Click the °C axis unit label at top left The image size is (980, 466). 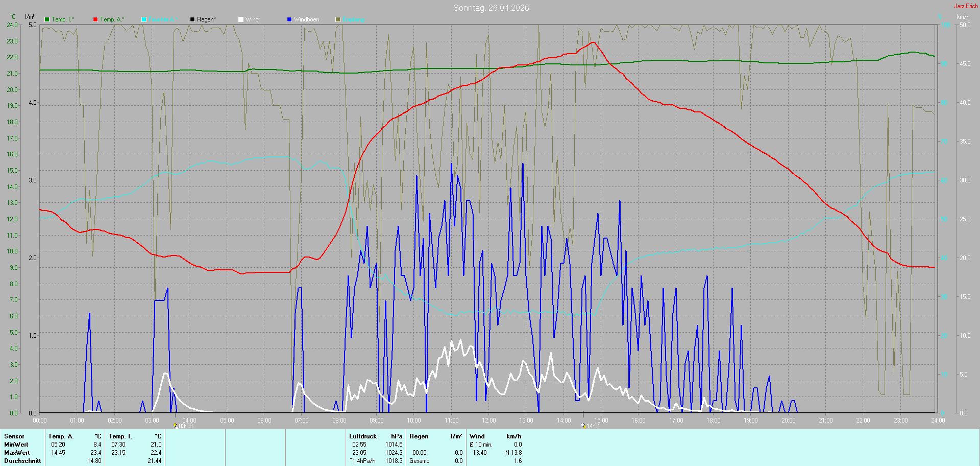pyautogui.click(x=13, y=17)
